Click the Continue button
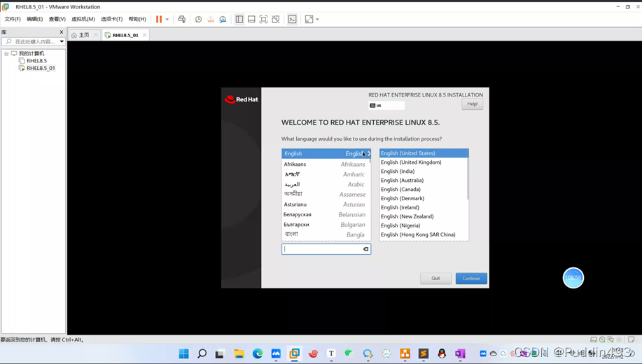 tap(471, 279)
